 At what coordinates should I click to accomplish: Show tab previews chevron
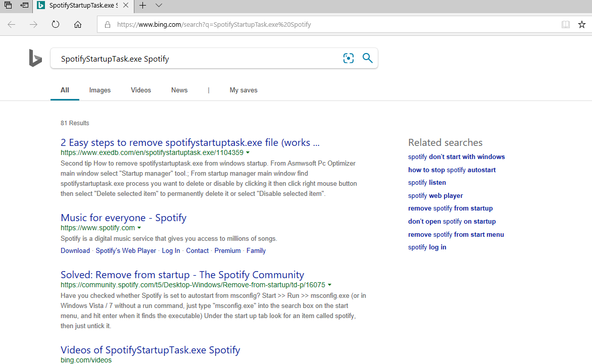[159, 5]
